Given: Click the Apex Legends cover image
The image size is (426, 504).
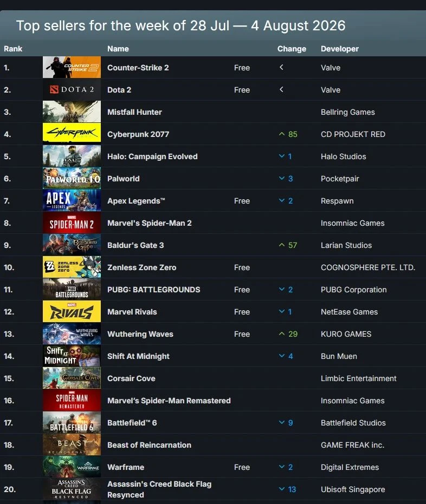Looking at the screenshot, I should 72,200.
